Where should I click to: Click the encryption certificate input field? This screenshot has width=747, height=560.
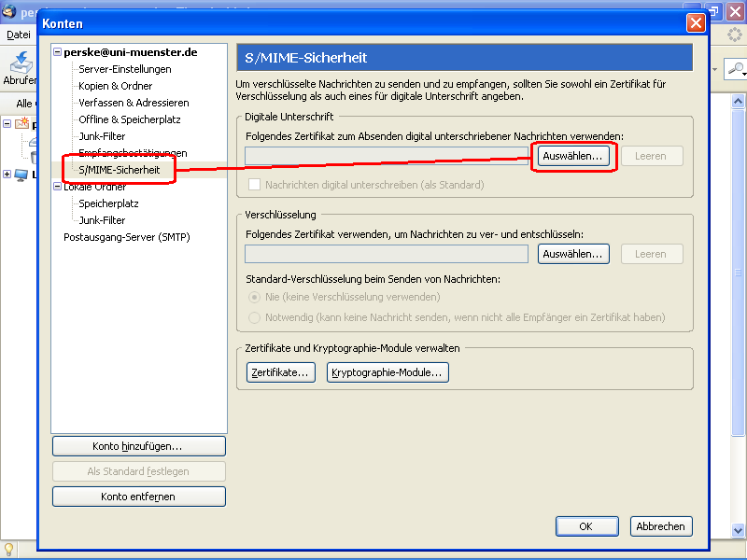(x=386, y=253)
